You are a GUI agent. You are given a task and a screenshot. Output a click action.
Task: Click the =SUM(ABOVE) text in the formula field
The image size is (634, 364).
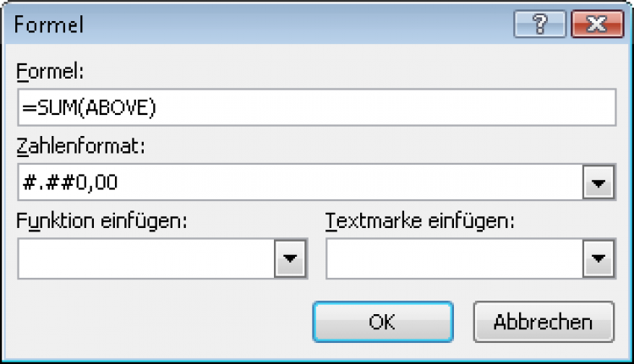[90, 108]
